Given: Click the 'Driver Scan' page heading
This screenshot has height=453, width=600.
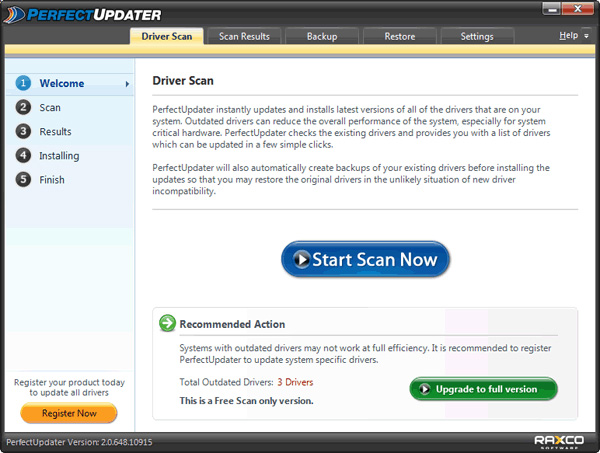Looking at the screenshot, I should [x=183, y=81].
